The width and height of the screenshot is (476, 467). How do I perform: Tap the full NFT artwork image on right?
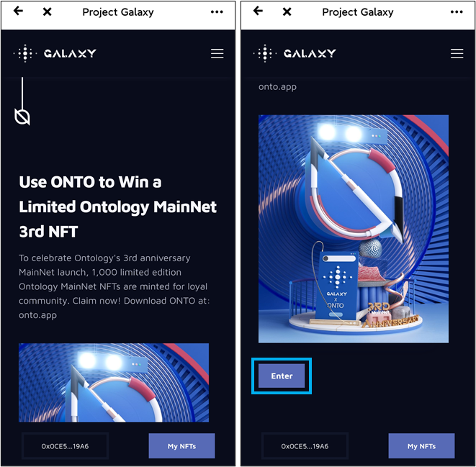coord(354,229)
